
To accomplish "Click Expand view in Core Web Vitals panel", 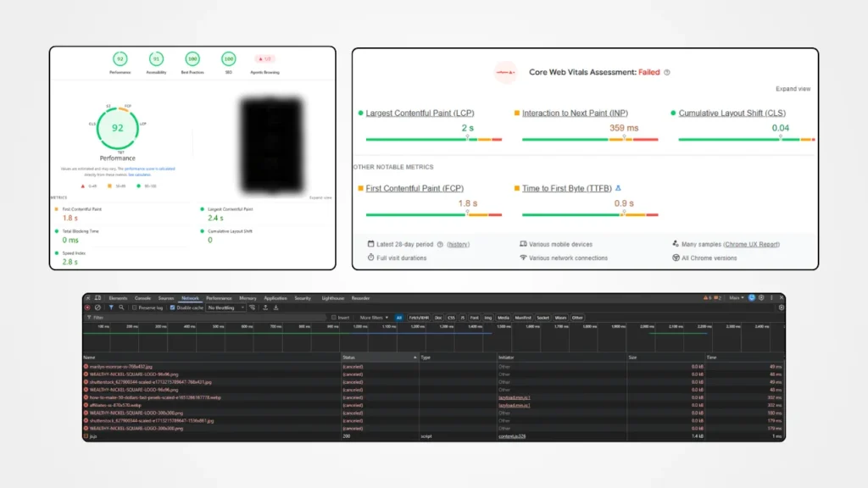I will click(x=793, y=88).
